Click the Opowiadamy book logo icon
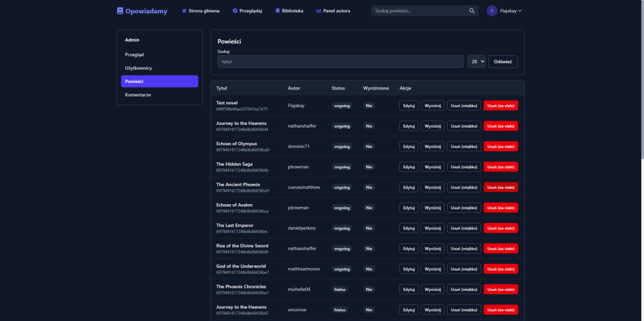 click(x=120, y=11)
